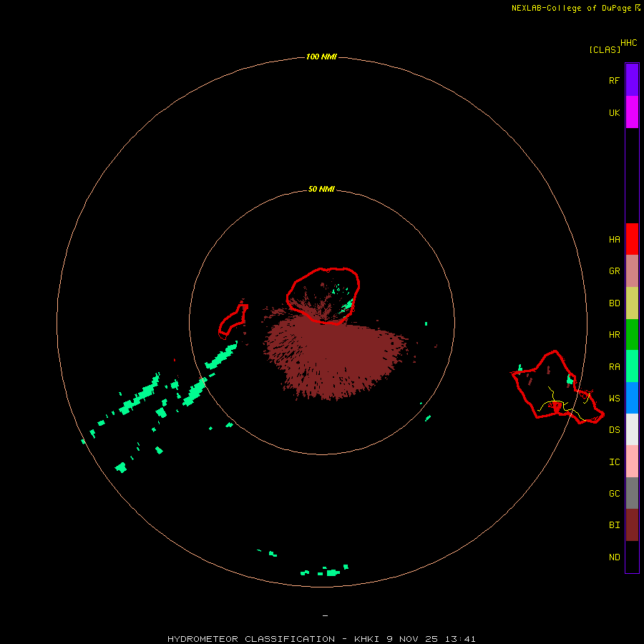
Task: Click the HR legend label
Action: pyautogui.click(x=614, y=335)
